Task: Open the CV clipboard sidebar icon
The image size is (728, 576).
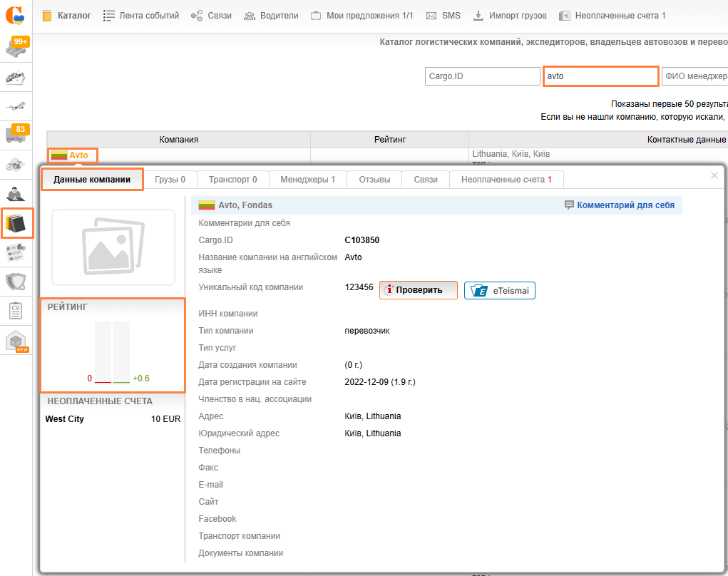Action: point(16,311)
